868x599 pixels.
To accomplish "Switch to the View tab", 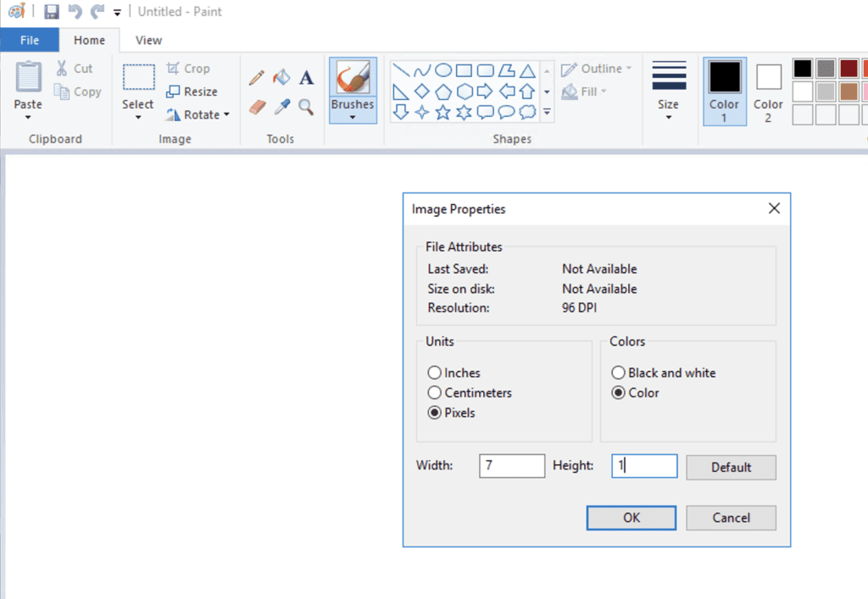I will coord(148,40).
